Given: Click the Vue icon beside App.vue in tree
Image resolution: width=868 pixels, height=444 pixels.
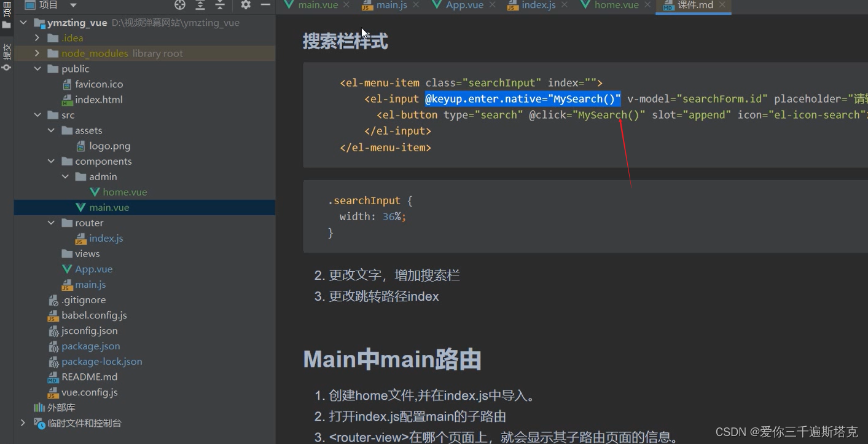Looking at the screenshot, I should (68, 269).
